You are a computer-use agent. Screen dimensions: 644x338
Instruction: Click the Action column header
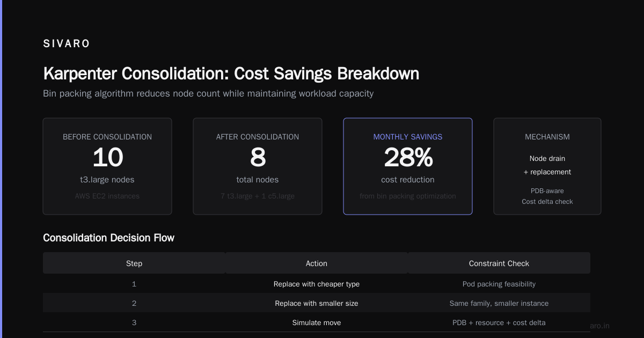pyautogui.click(x=317, y=263)
